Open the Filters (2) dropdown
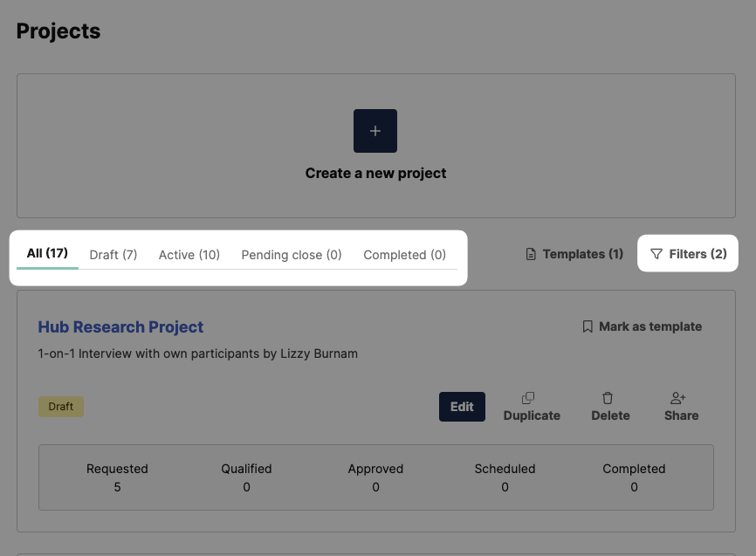Screen dimensions: 756x556 (688, 254)
